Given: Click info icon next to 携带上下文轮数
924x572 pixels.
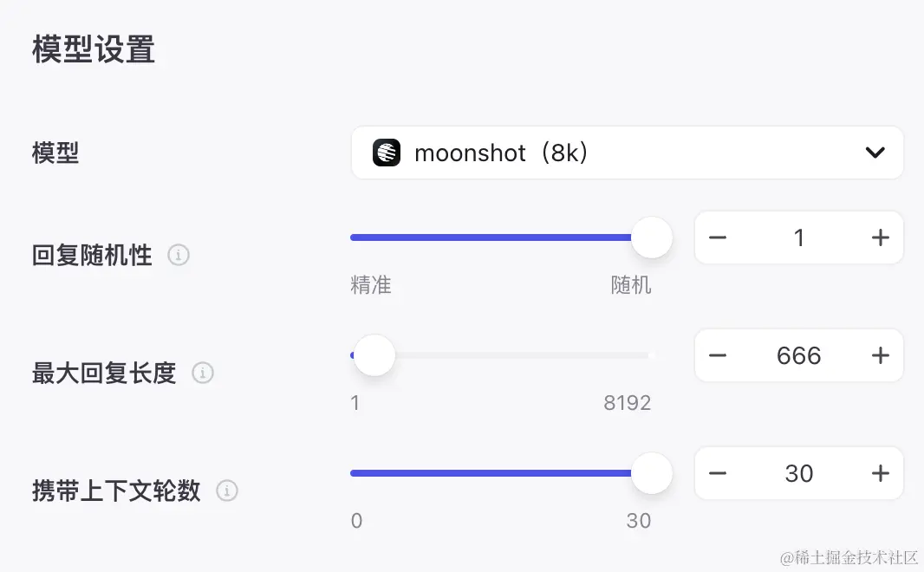Looking at the screenshot, I should coord(226,491).
